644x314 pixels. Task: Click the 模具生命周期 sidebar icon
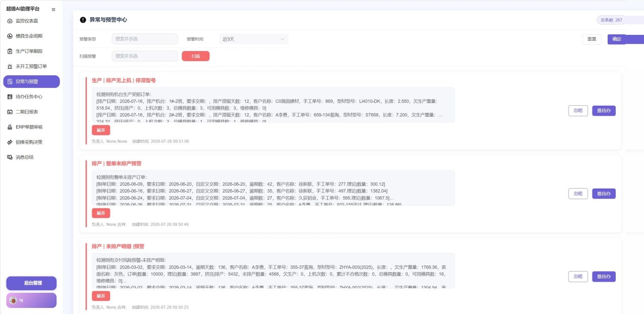coord(10,36)
